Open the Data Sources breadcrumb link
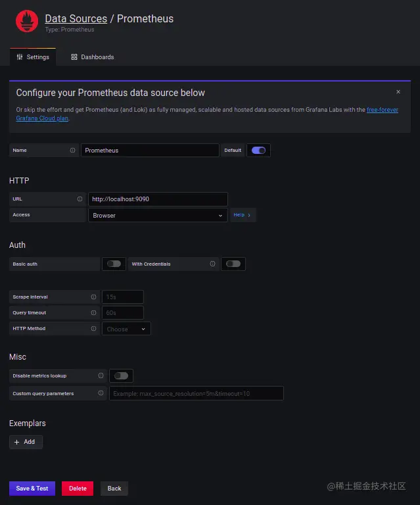The width and height of the screenshot is (420, 505). (76, 18)
